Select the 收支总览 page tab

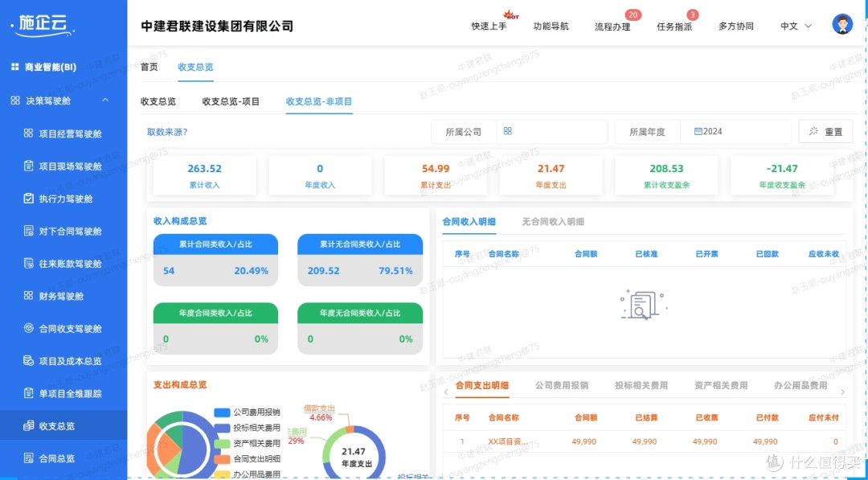195,67
